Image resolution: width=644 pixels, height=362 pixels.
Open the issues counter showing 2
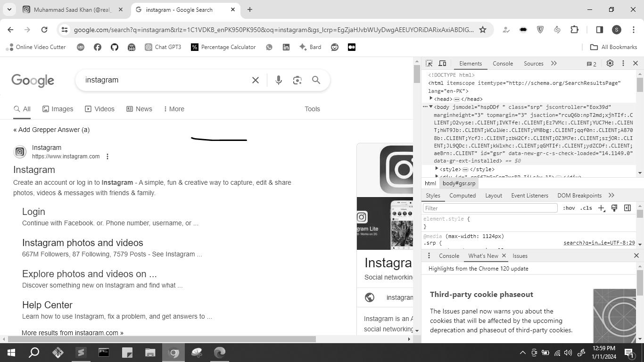(x=591, y=64)
